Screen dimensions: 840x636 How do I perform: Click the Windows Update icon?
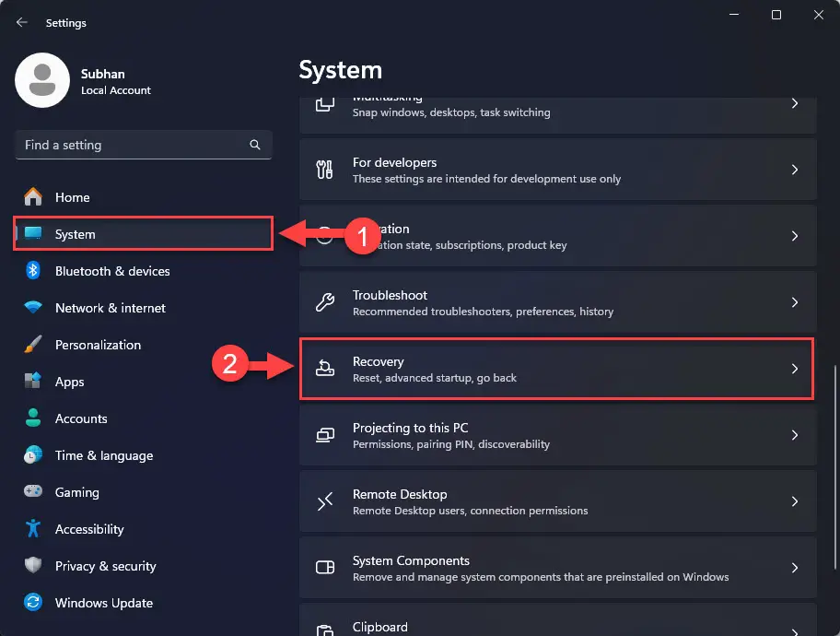[x=32, y=603]
